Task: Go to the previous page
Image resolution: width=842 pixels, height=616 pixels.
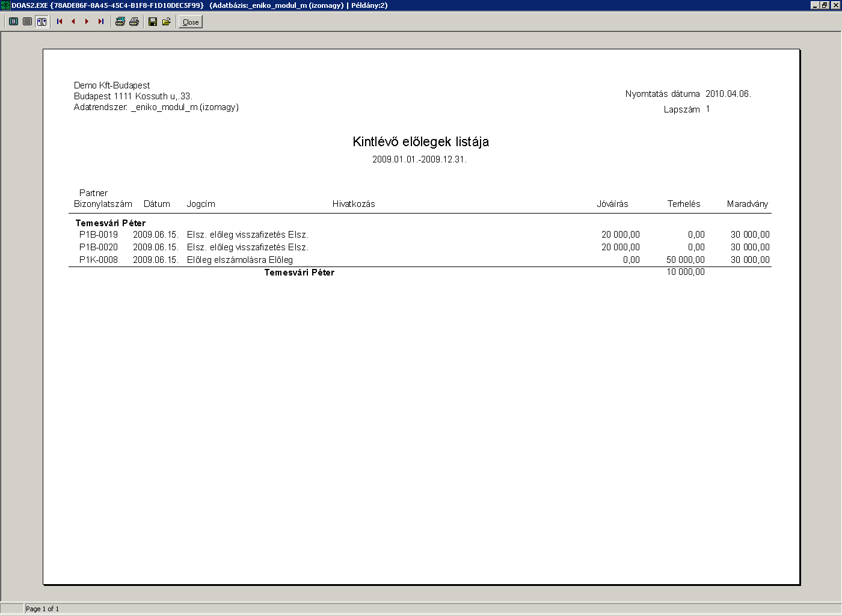Action: (x=73, y=22)
